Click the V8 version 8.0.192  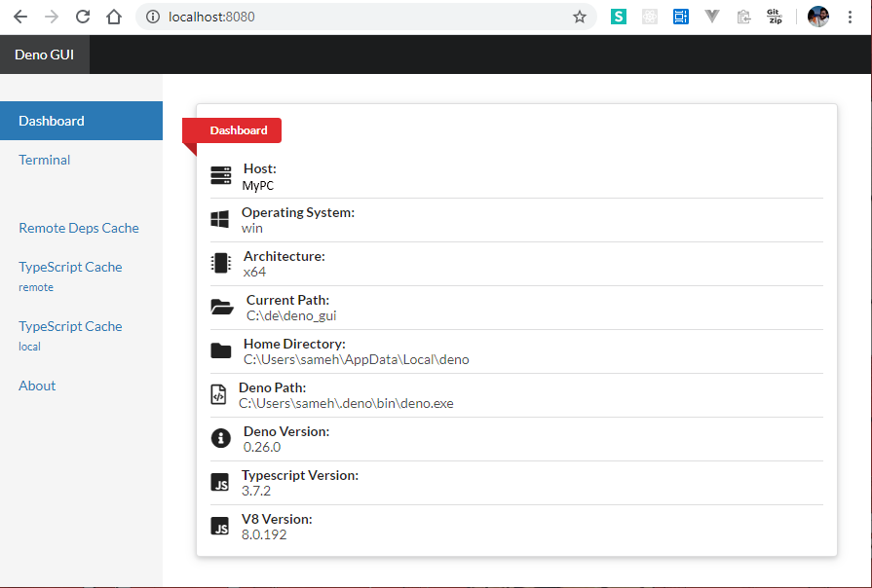pos(264,534)
